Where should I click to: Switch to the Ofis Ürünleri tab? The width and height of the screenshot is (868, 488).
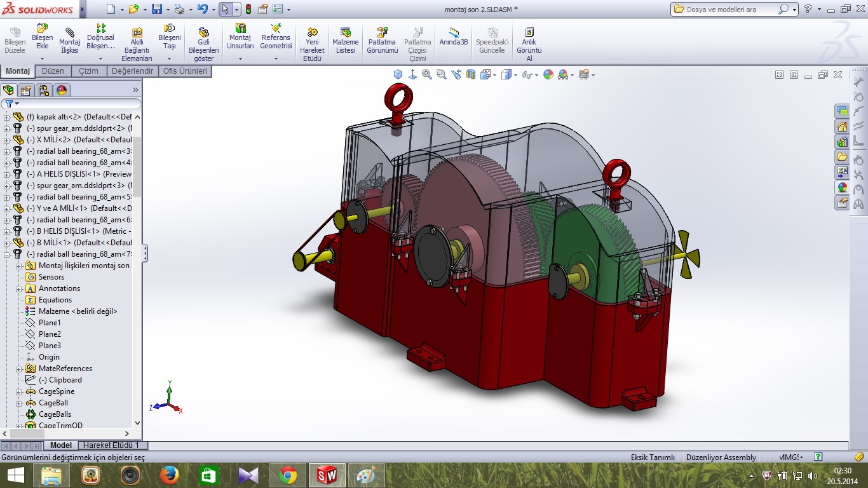click(x=185, y=71)
